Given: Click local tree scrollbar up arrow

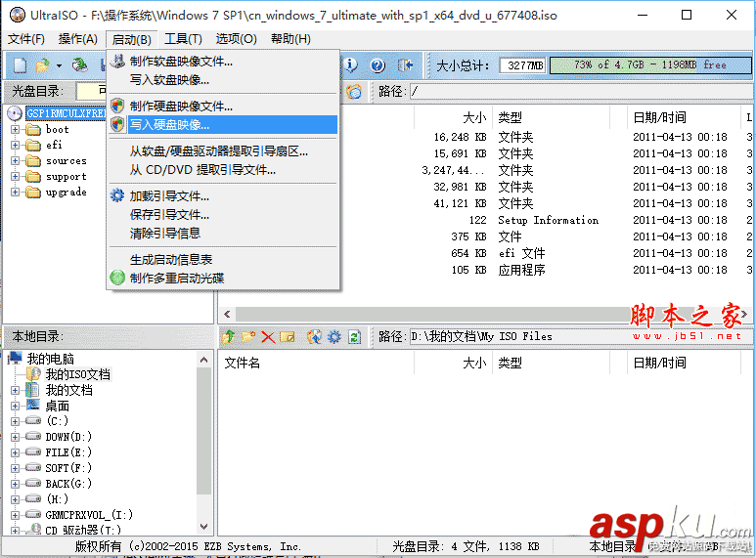Looking at the screenshot, I should (x=204, y=360).
